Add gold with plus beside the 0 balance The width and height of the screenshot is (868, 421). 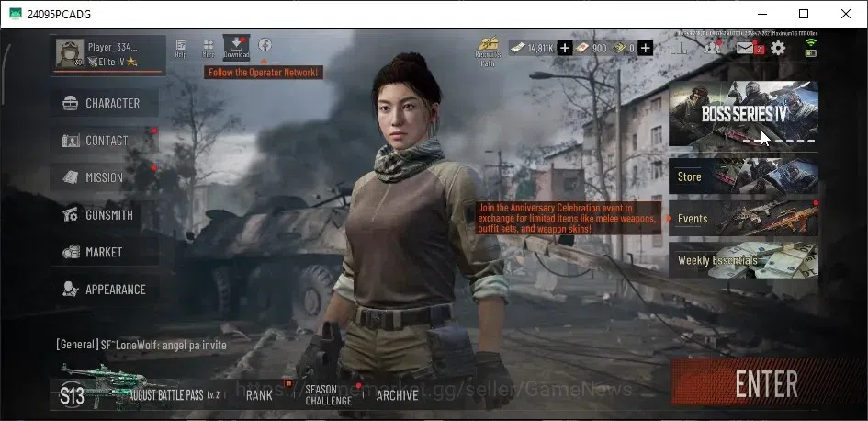point(646,48)
